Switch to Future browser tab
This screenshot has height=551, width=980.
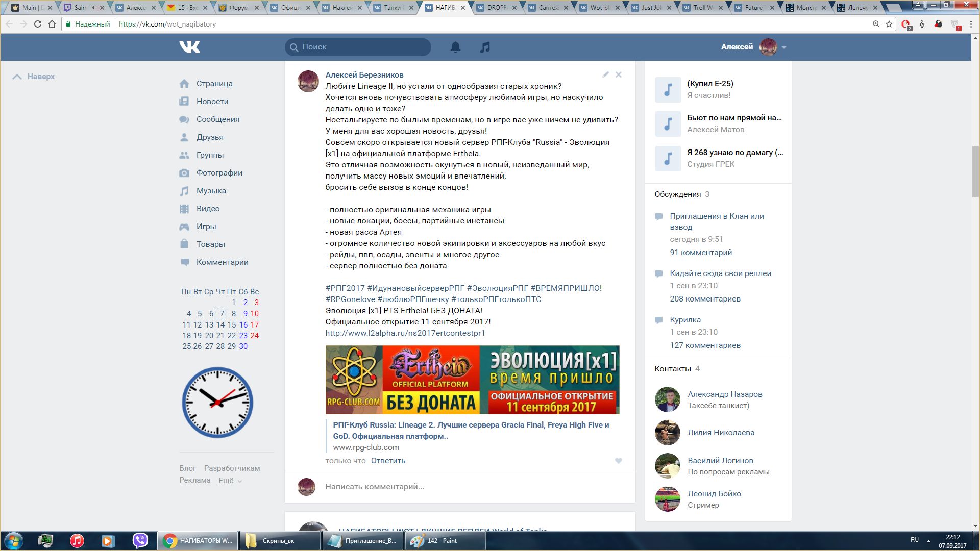754,8
